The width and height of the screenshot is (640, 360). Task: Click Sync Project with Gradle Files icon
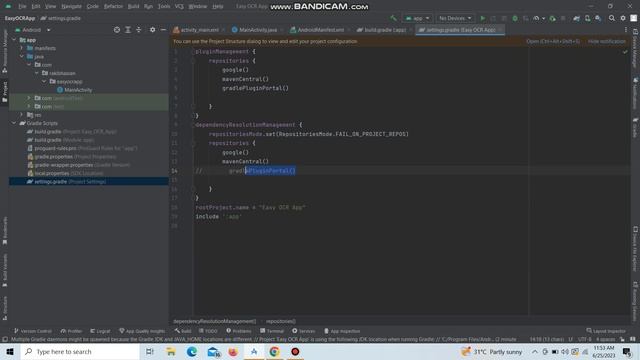577,18
